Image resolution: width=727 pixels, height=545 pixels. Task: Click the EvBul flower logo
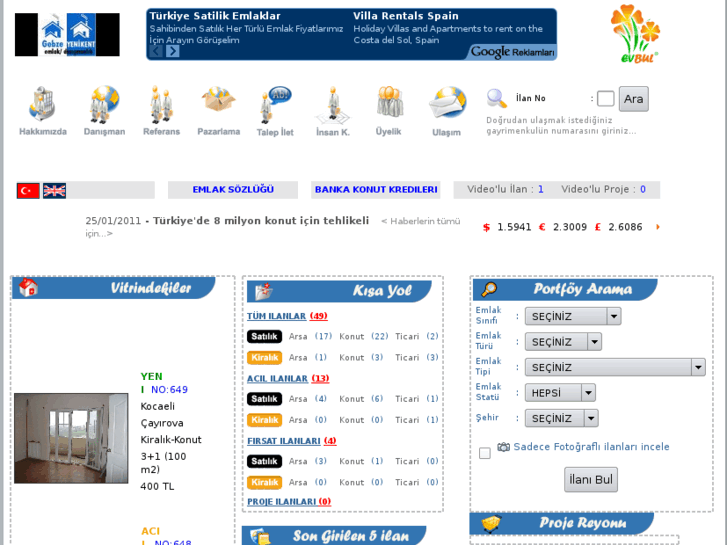(x=636, y=33)
